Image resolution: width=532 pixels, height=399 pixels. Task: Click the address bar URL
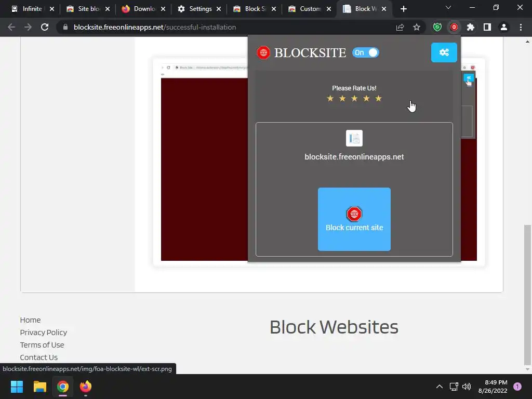(x=155, y=27)
